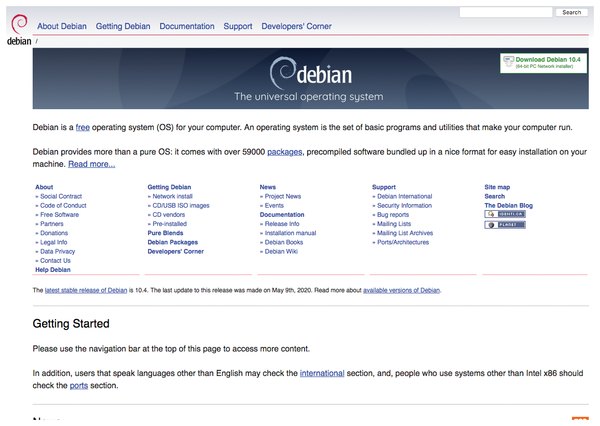
Task: Open the Site map link
Action: coord(497,187)
